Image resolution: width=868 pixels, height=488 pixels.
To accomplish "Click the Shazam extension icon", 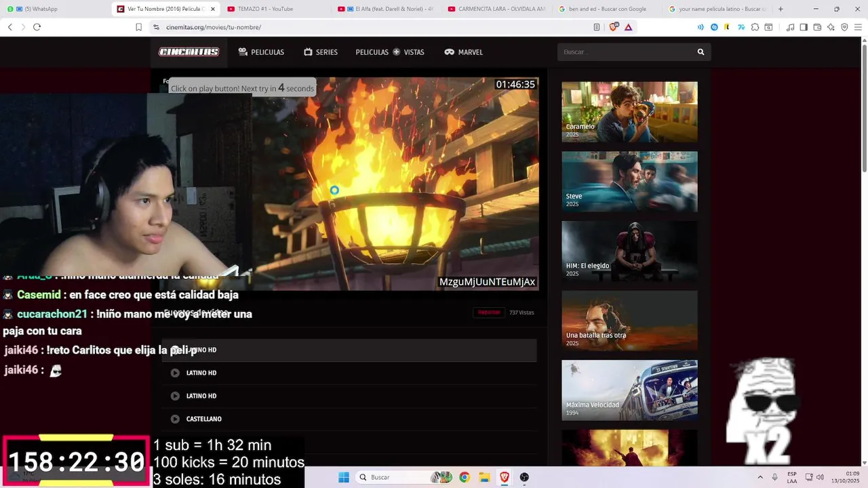I will [x=714, y=27].
